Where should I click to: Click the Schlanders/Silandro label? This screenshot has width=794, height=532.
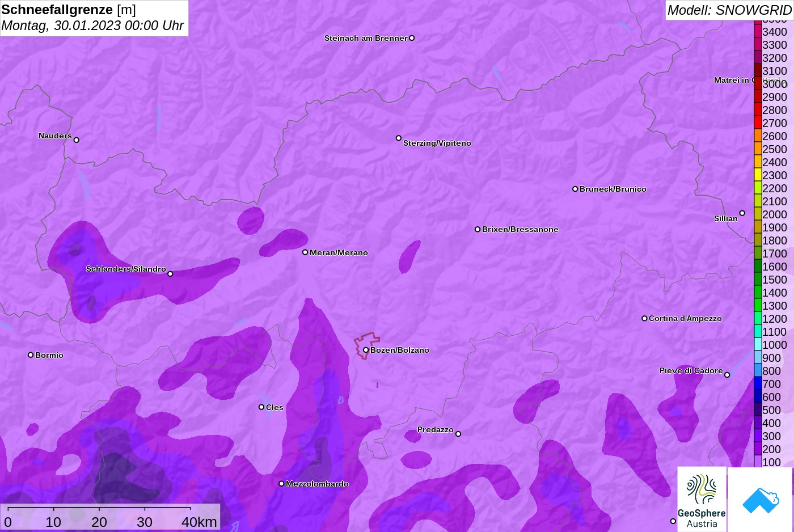(126, 269)
